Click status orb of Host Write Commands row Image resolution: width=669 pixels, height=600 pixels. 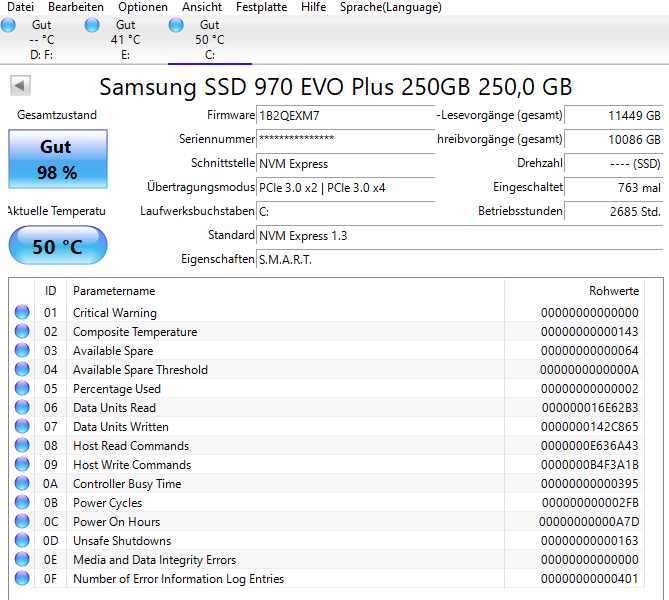(22, 464)
